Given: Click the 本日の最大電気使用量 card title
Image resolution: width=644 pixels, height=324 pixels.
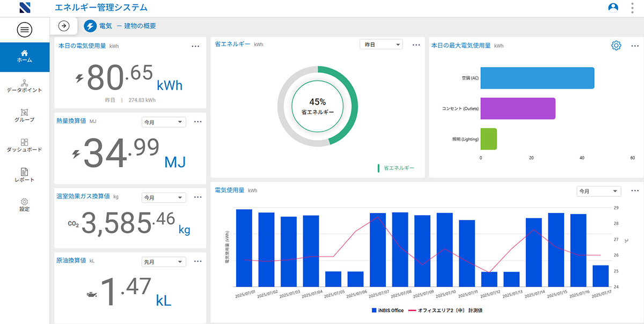Looking at the screenshot, I should click(x=461, y=46).
